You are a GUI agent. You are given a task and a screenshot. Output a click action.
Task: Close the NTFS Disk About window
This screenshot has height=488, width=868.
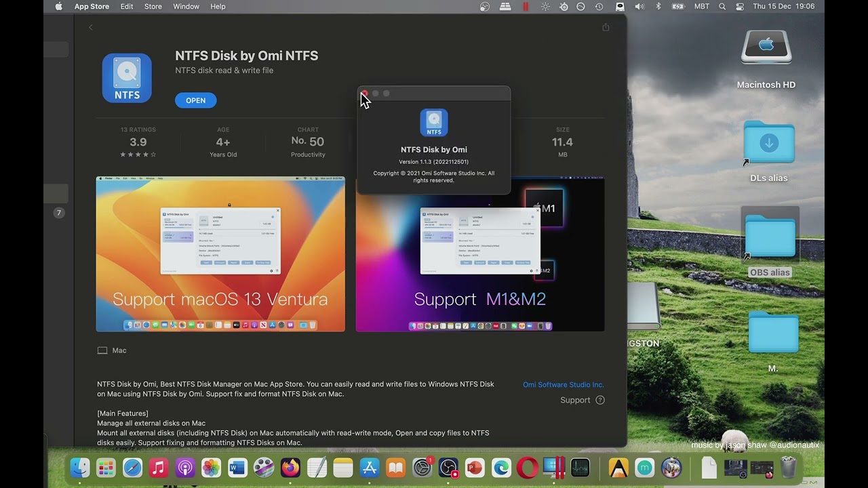[x=365, y=93]
